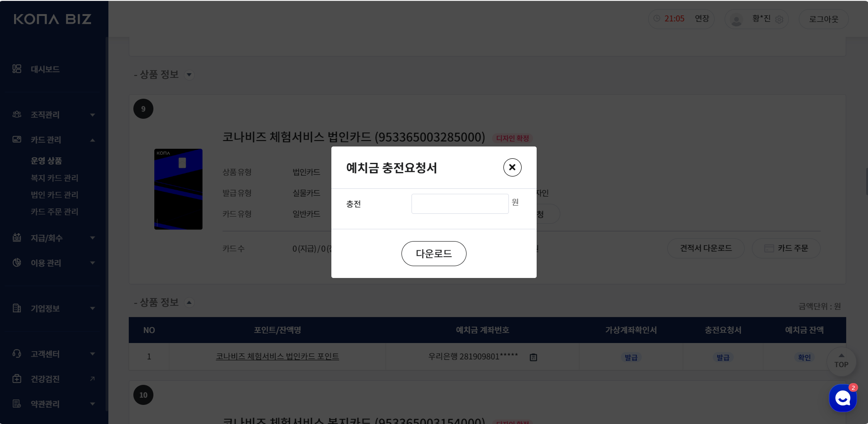
Task: Open the 건강검진 menu item
Action: coord(45,379)
